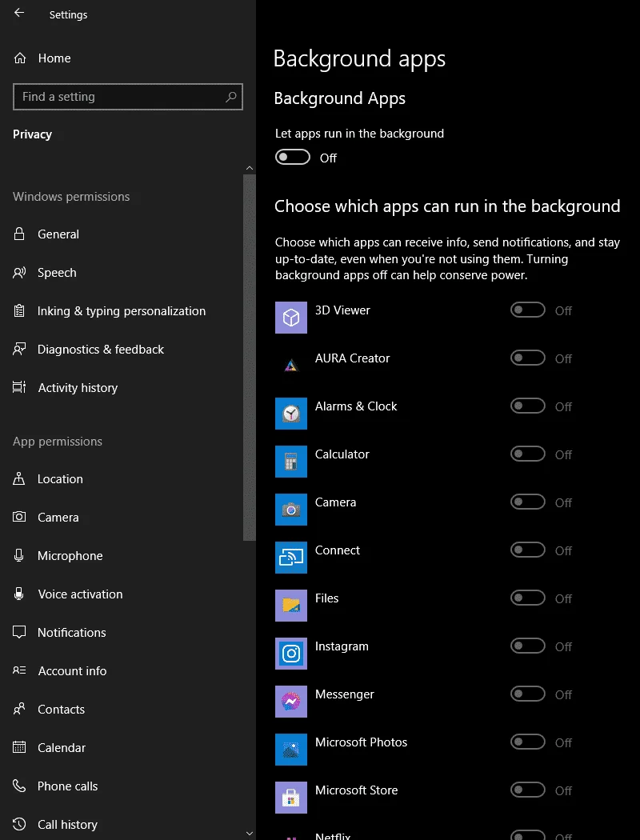The height and width of the screenshot is (840, 640).
Task: Click the Inking & typing clipboard icon
Action: pos(19,310)
